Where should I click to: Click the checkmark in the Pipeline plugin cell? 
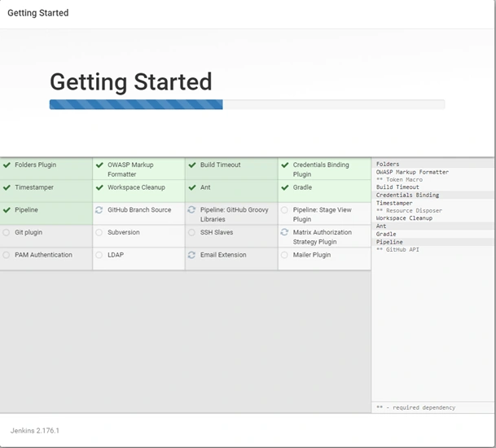pos(7,210)
